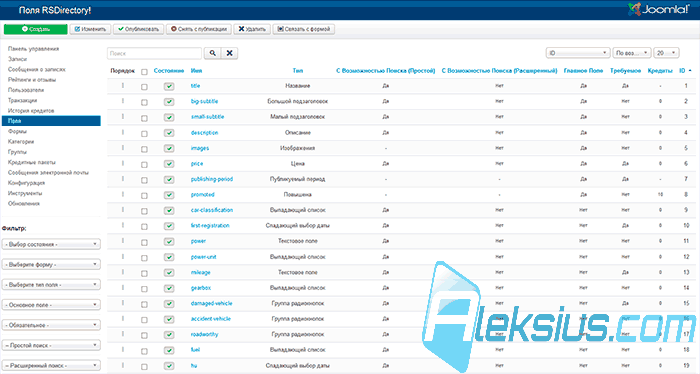The height and width of the screenshot is (374, 700).
Task: Check the checkbox for price row
Action: [144, 165]
